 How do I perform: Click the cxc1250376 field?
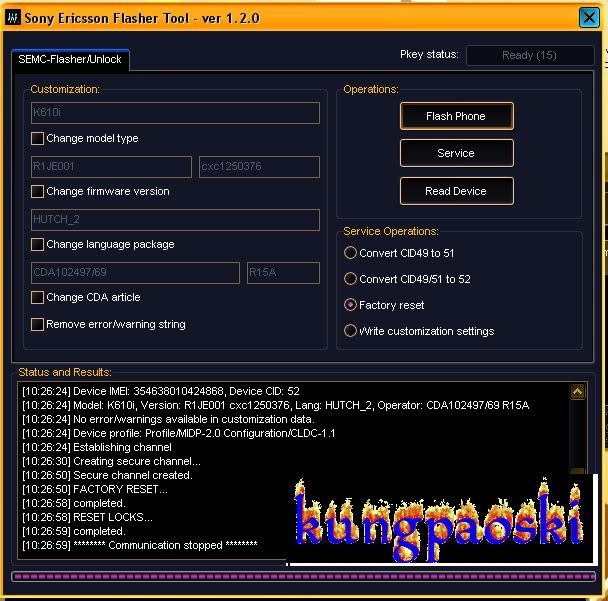pos(259,167)
